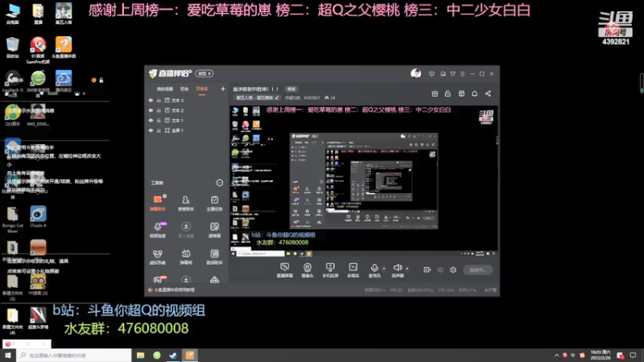Click the taskbar clock showing 16:03
This screenshot has width=644, height=362.
point(600,356)
